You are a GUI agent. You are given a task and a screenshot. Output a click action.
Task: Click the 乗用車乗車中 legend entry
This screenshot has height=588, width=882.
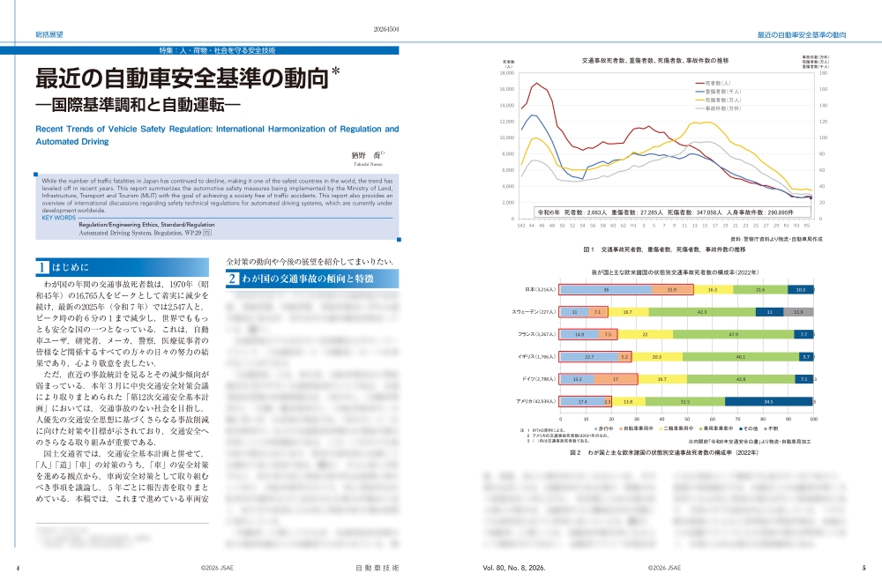pyautogui.click(x=715, y=428)
